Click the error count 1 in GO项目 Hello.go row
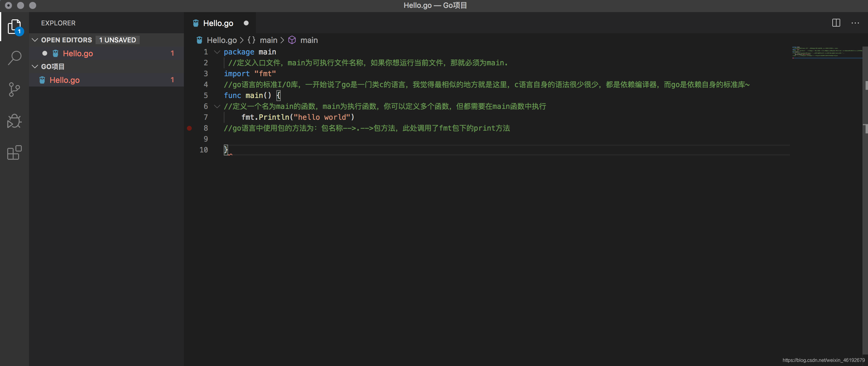Viewport: 868px width, 366px height. [x=172, y=80]
